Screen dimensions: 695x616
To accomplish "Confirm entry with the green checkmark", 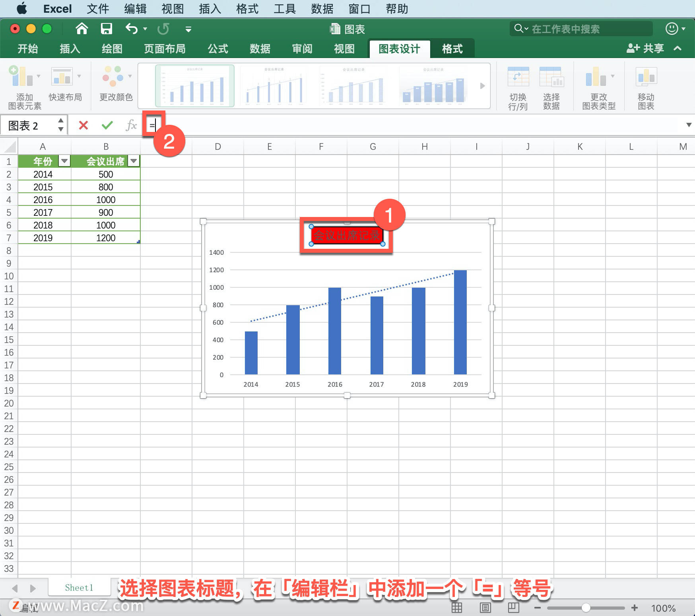I will click(107, 125).
